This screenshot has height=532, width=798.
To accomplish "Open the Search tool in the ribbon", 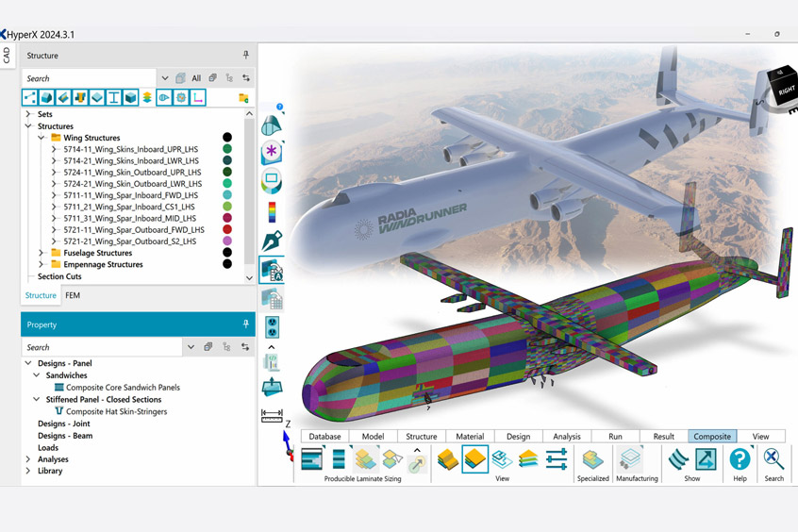I will pyautogui.click(x=773, y=459).
